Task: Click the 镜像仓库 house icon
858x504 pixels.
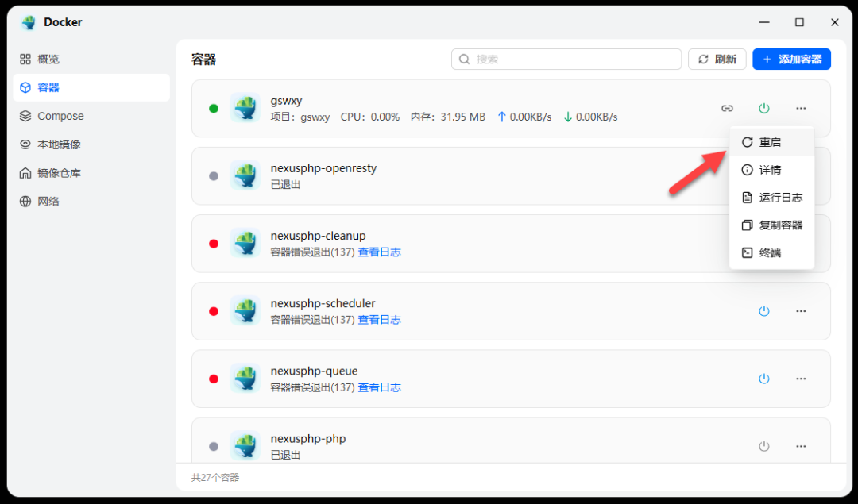Action: [x=25, y=173]
